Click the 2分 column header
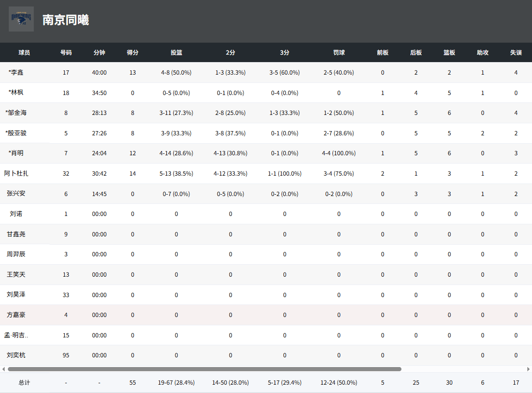 click(x=230, y=52)
